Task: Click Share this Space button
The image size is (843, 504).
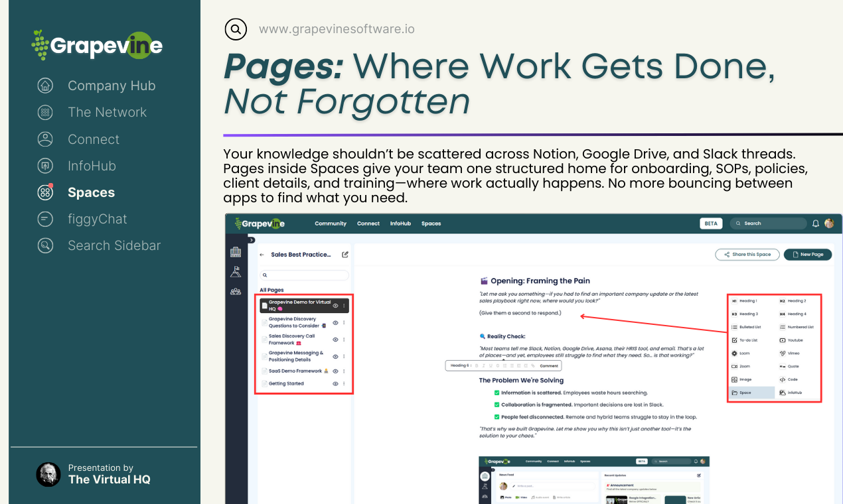Action: click(747, 255)
